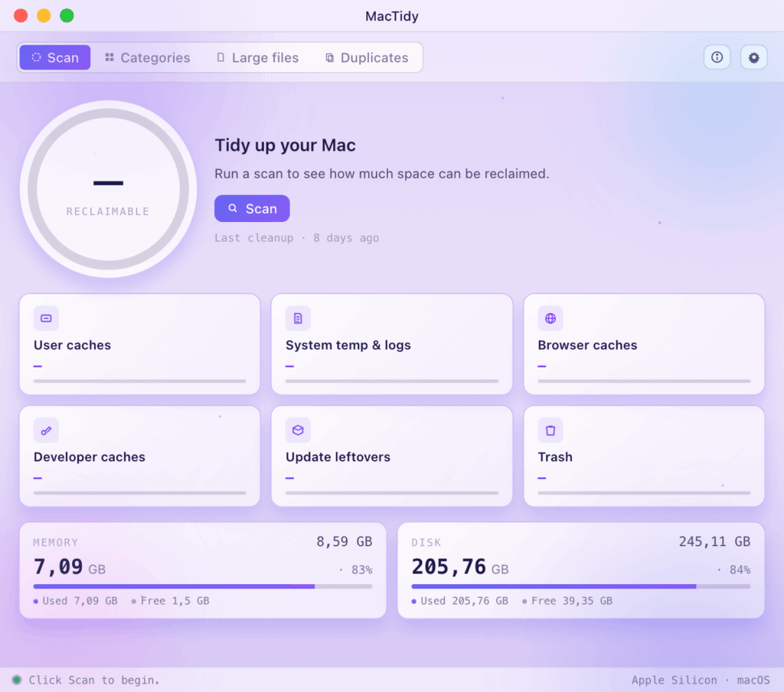Open the settings gear button
This screenshot has height=692, width=784.
753,57
